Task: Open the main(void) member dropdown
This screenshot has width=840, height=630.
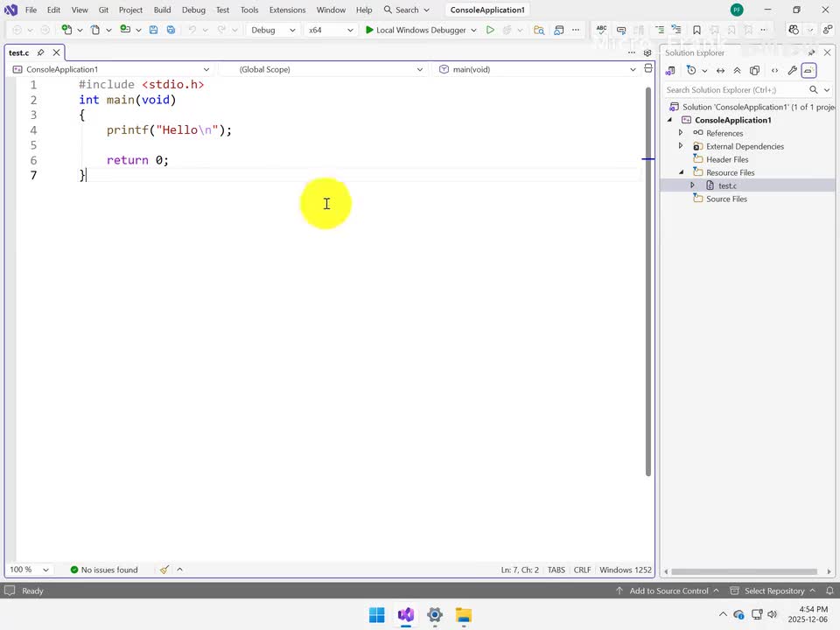Action: pyautogui.click(x=537, y=69)
